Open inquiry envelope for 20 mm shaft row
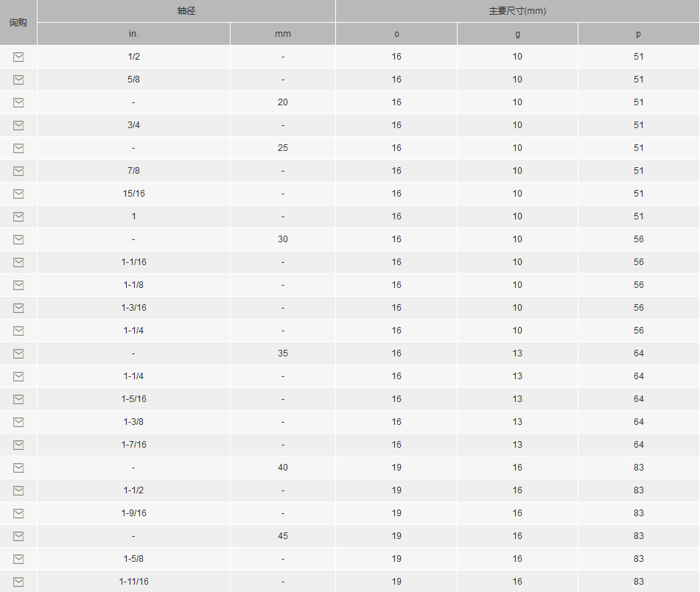This screenshot has width=700, height=592. click(x=18, y=102)
